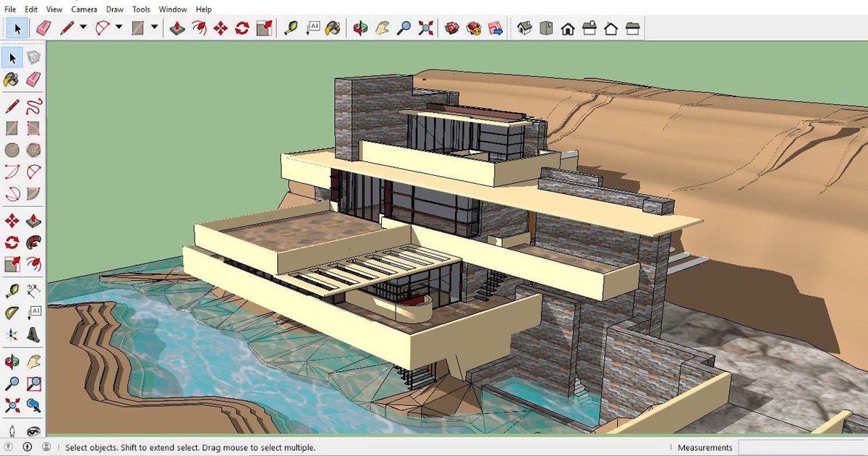Activate the Scale tool in top toolbar
868x456 pixels.
click(x=264, y=28)
